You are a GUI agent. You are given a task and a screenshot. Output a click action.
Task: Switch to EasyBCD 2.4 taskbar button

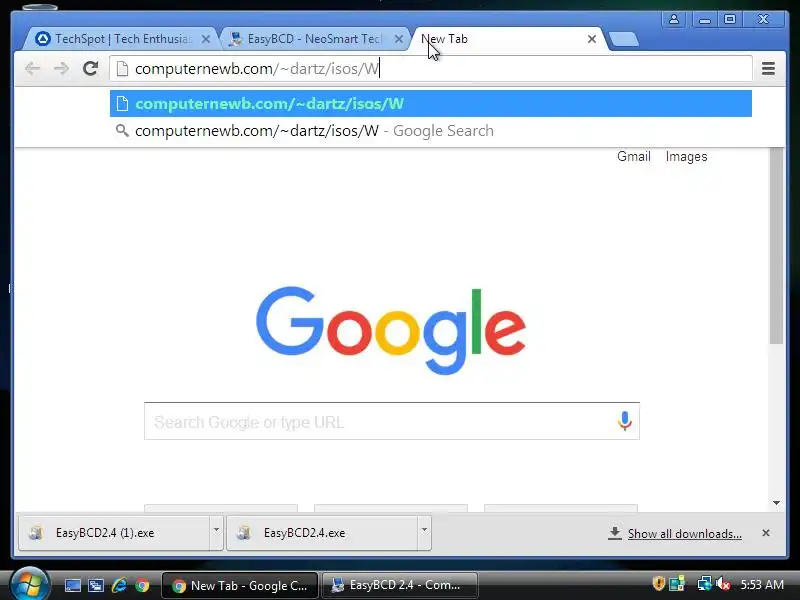point(400,586)
